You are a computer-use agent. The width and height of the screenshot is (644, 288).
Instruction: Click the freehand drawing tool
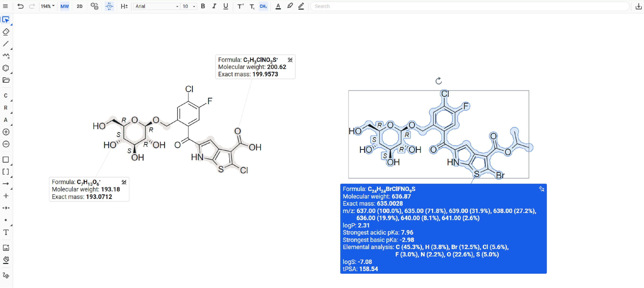[6, 275]
